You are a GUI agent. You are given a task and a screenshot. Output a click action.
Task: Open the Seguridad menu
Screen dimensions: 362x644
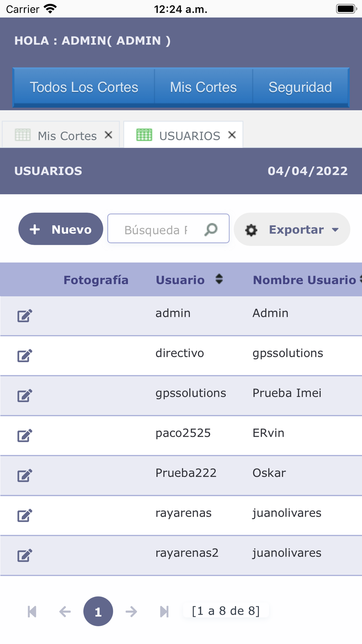(300, 87)
